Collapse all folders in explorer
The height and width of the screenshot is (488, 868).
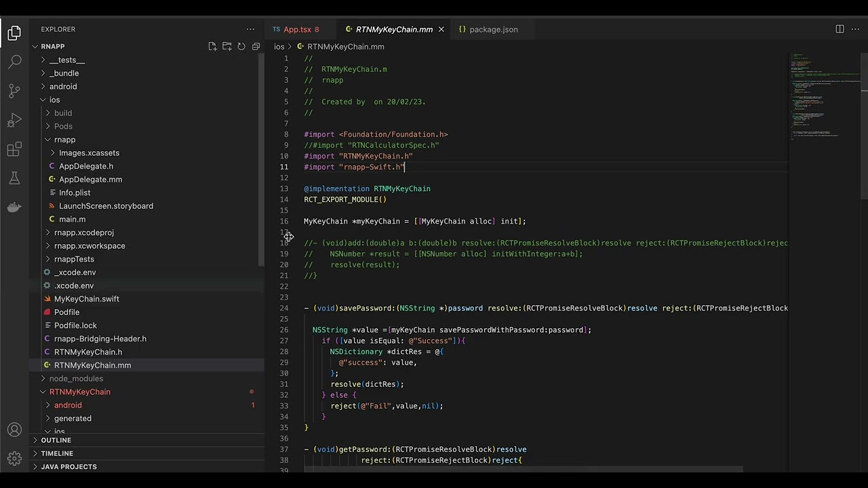(x=256, y=46)
